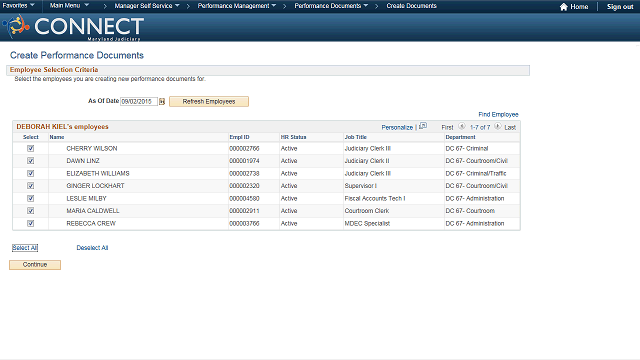Expand the Main Menu dropdown
This screenshot has height=360, width=640.
[69, 5]
